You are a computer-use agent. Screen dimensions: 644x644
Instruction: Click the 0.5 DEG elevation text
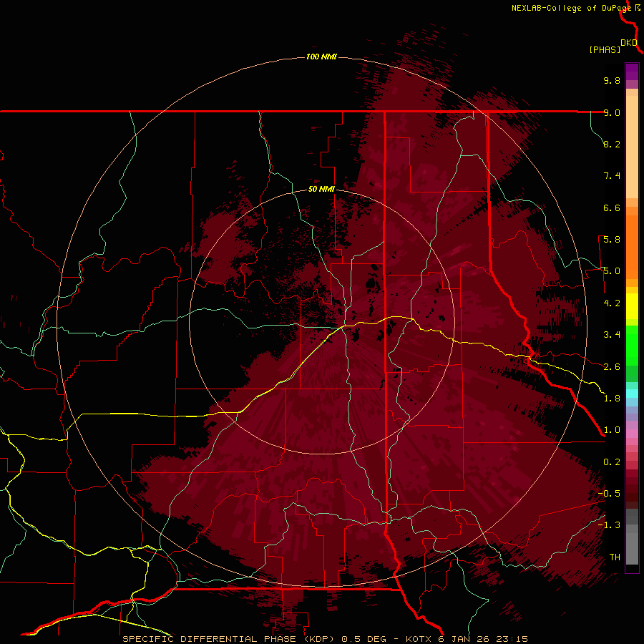pos(364,639)
